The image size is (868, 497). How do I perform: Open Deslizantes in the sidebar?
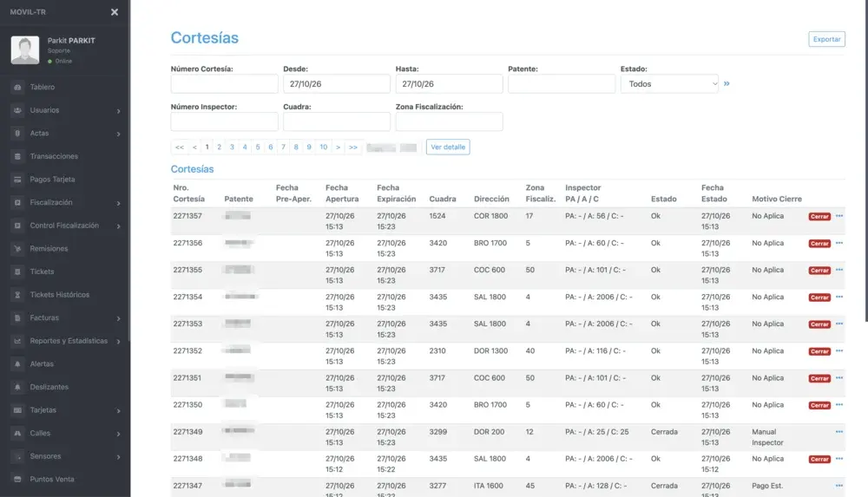49,387
